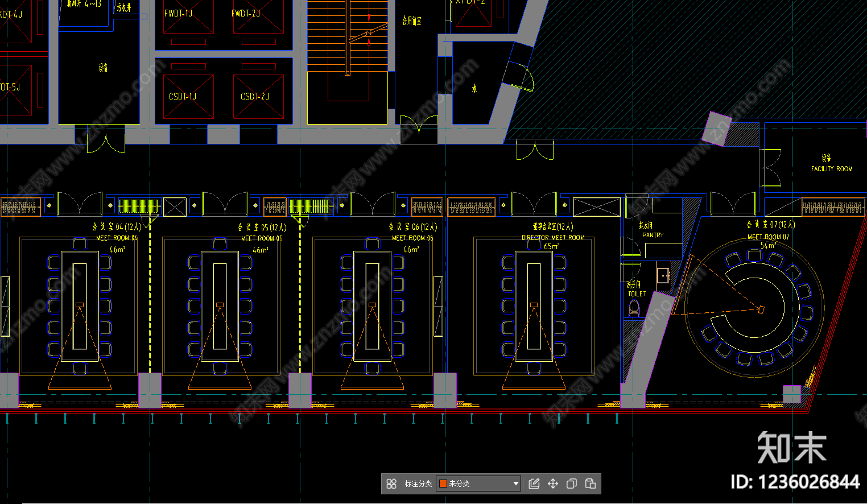Screen dimensions: 867x504
Task: Select the move tool icon
Action: pyautogui.click(x=553, y=484)
